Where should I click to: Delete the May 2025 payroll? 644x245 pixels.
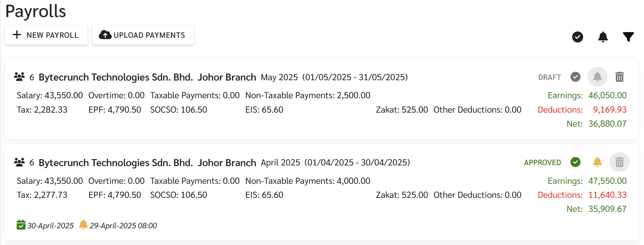point(619,77)
